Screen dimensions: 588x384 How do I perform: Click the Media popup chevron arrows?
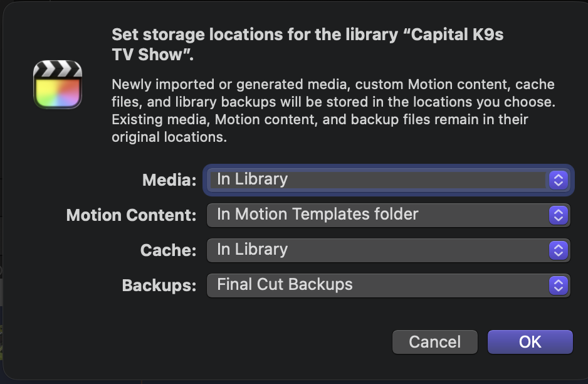point(558,180)
